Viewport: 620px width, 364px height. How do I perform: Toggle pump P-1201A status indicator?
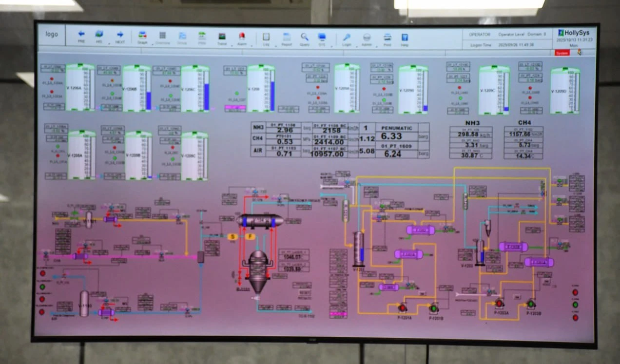(x=402, y=307)
